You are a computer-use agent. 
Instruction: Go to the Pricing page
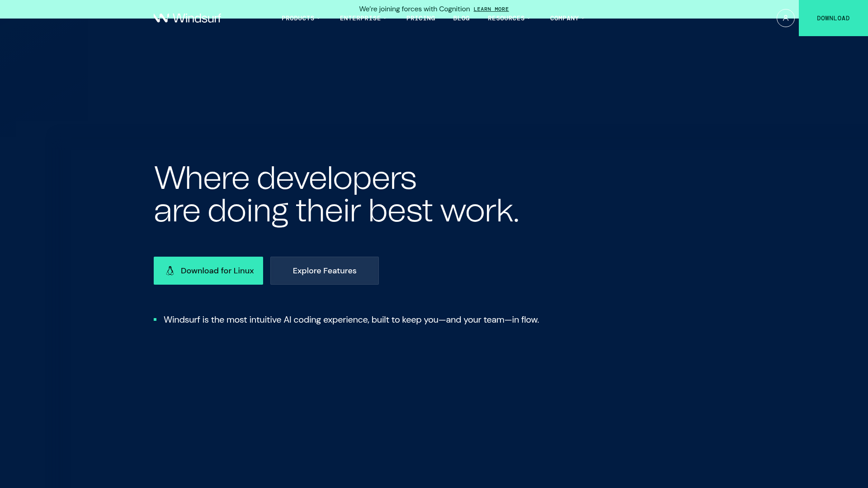click(420, 18)
